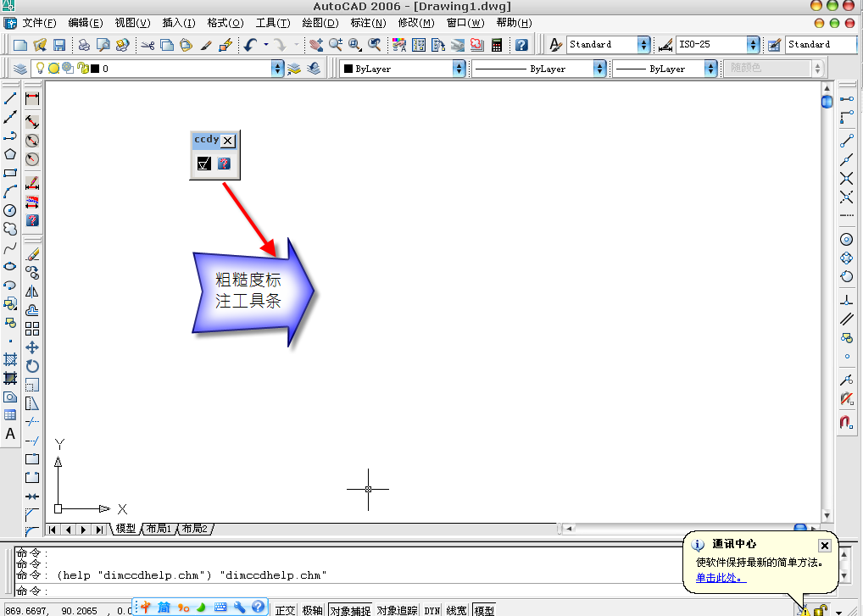Click the Linear Dimension icon
Image resolution: width=863 pixels, height=616 pixels.
(32, 99)
